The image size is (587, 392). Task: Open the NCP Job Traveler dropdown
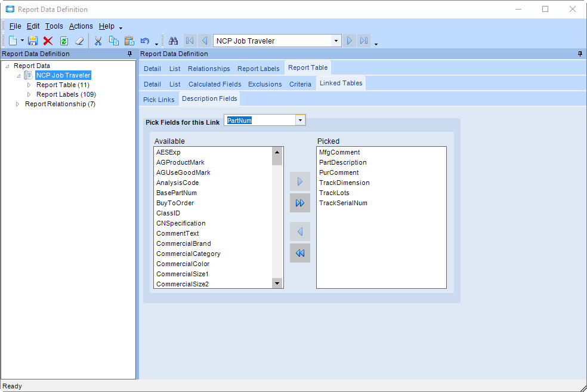click(x=336, y=41)
